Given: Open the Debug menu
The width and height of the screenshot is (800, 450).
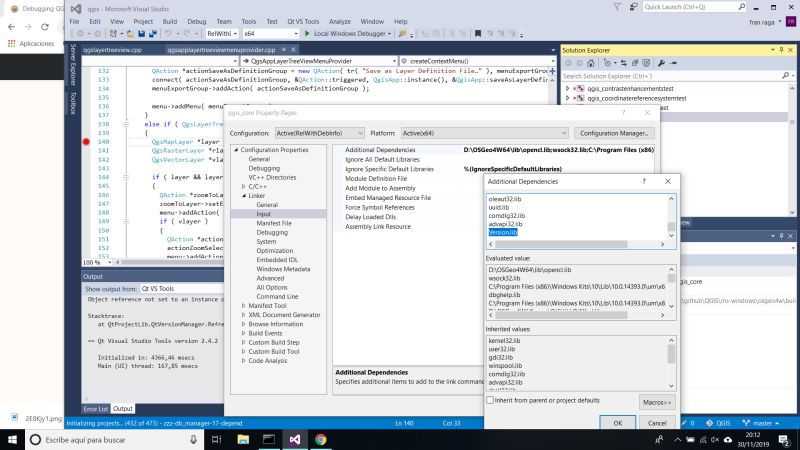Looking at the screenshot, I should point(196,21).
